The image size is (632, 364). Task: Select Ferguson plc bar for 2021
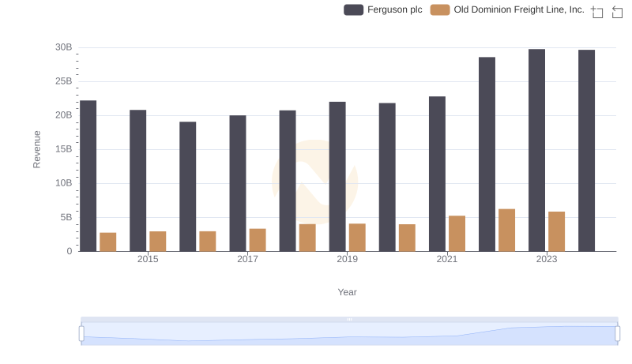pyautogui.click(x=438, y=174)
